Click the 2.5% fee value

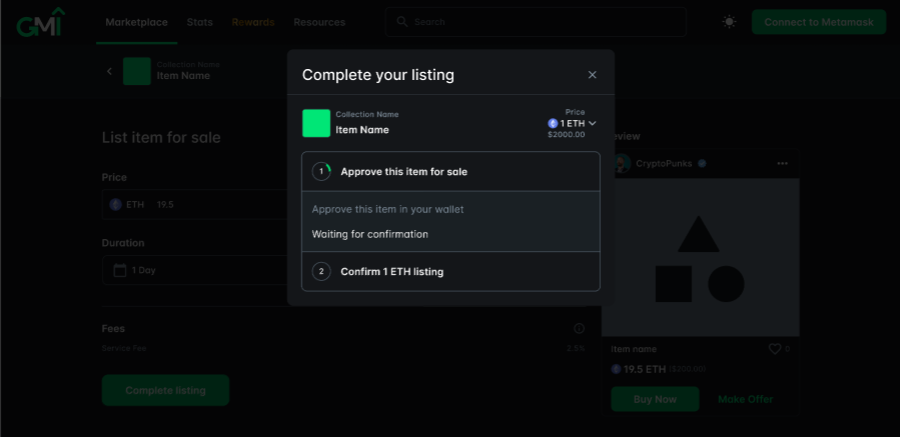point(575,348)
